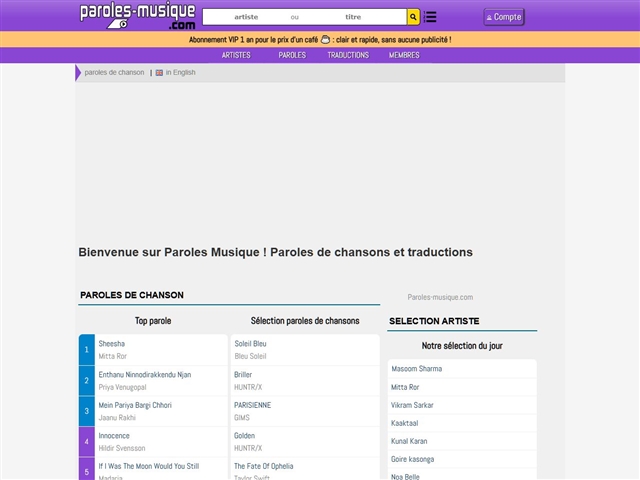
Task: Select artist Goire kasonga
Action: [412, 459]
